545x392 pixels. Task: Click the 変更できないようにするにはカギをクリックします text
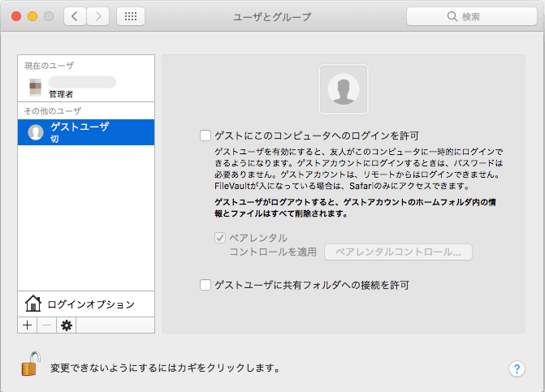coord(166,368)
